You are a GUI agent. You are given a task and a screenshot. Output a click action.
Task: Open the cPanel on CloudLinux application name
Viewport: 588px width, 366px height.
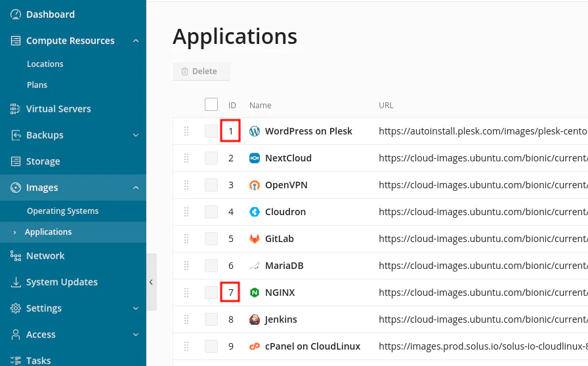[313, 346]
